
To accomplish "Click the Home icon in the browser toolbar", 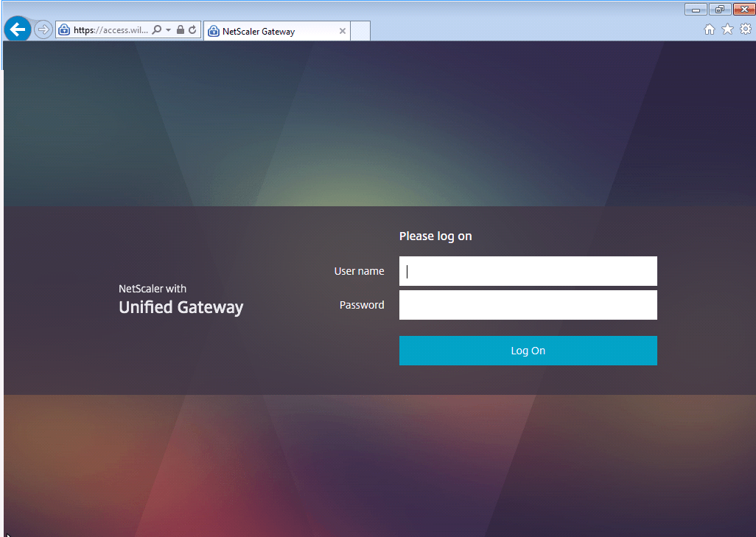I will (708, 29).
